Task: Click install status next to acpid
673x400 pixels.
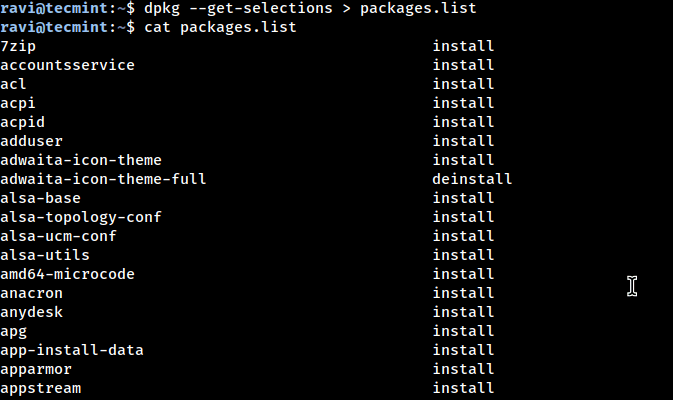Action: (x=463, y=122)
